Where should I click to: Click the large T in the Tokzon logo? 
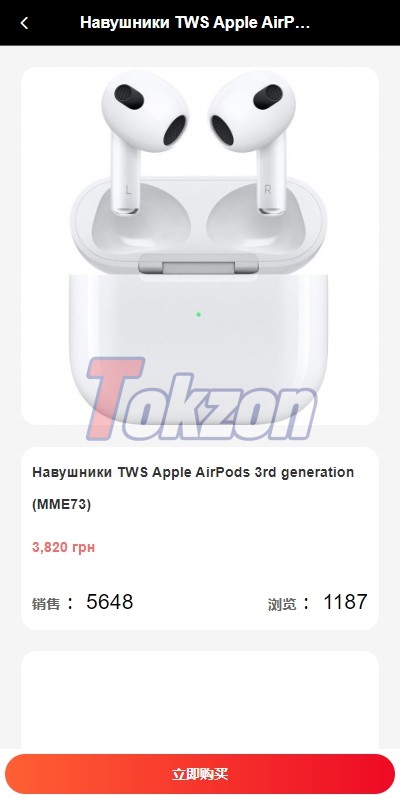113,398
